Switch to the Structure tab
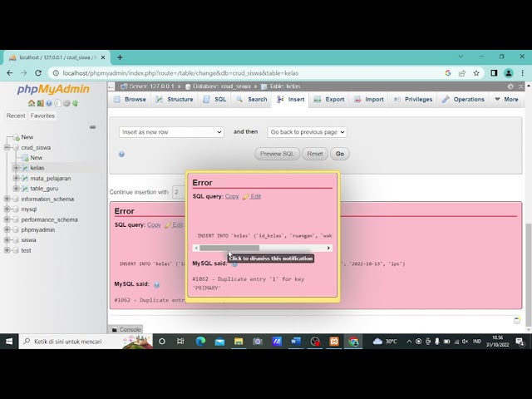This screenshot has width=532, height=399. click(x=175, y=100)
